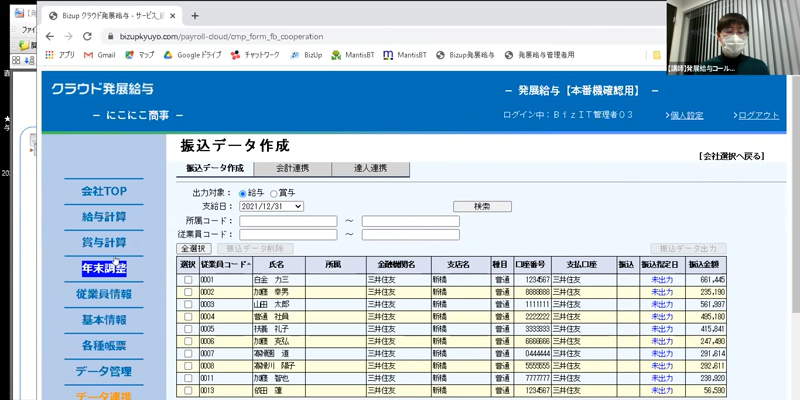Click the second 所属コード input field
This screenshot has height=400, width=800.
(411, 221)
